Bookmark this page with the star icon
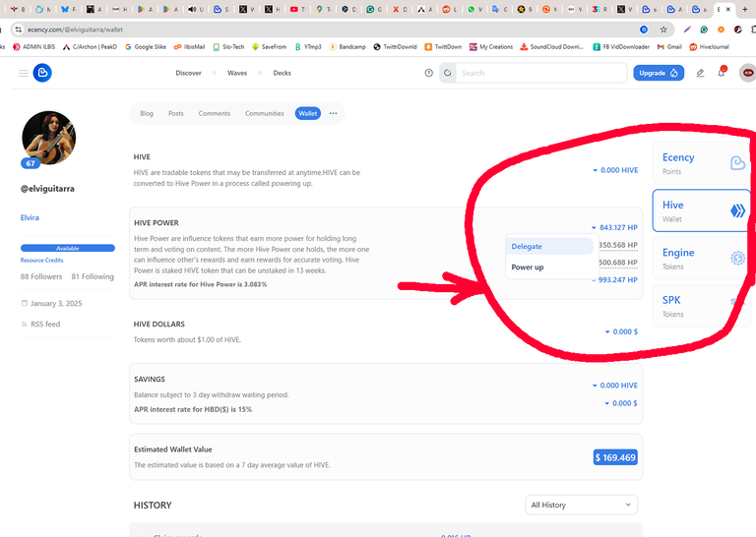Image resolution: width=756 pixels, height=537 pixels. coord(663,30)
